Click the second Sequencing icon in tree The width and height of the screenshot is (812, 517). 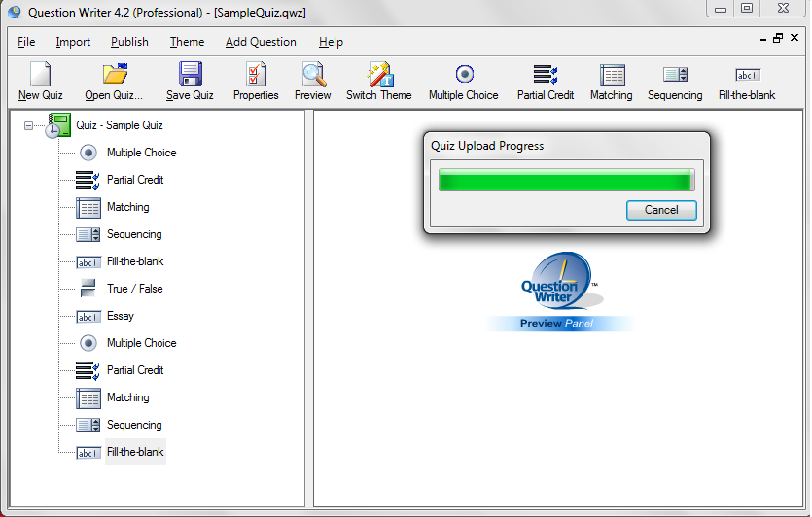coord(88,425)
